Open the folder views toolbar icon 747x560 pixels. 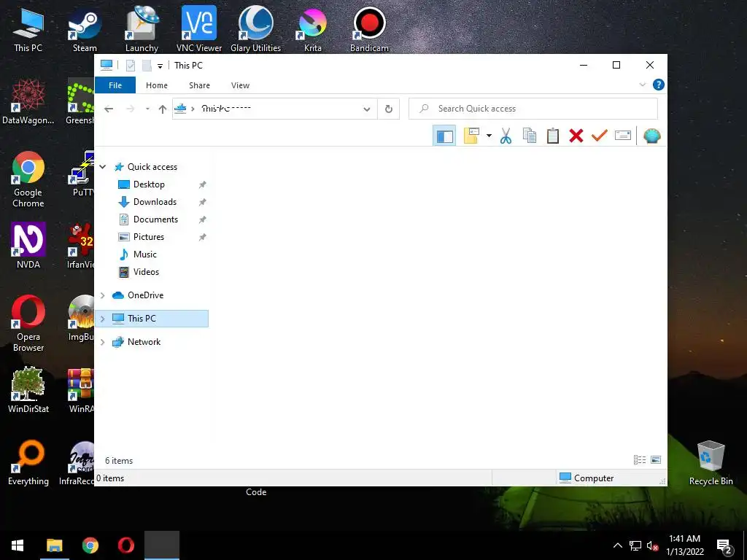tap(471, 136)
